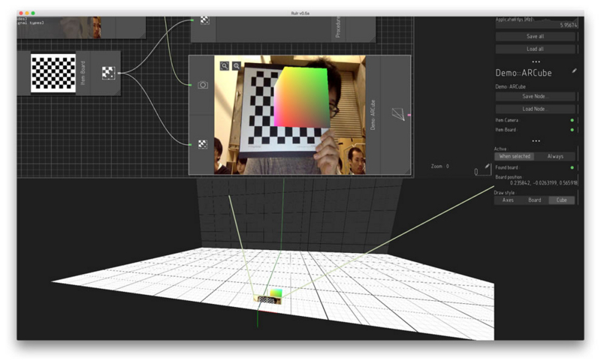The image size is (601, 364).
Task: Click the camera input pin icon on ARCube node
Action: tap(203, 85)
